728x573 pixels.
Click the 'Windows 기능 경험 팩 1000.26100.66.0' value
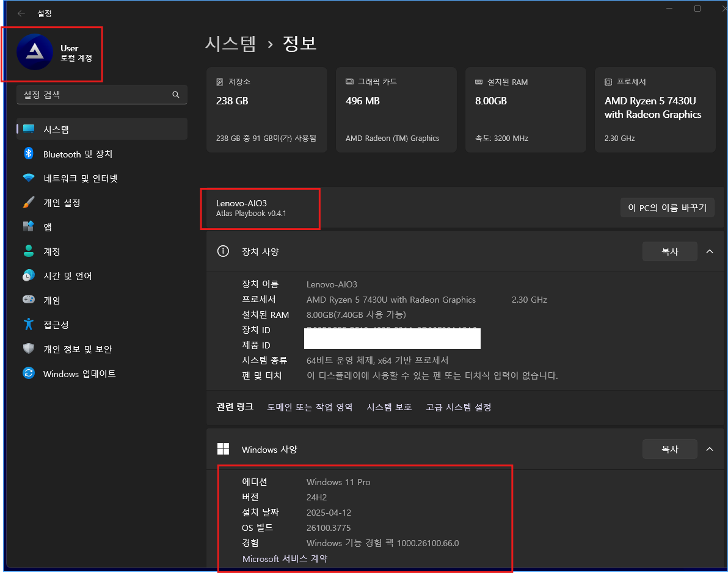click(382, 543)
